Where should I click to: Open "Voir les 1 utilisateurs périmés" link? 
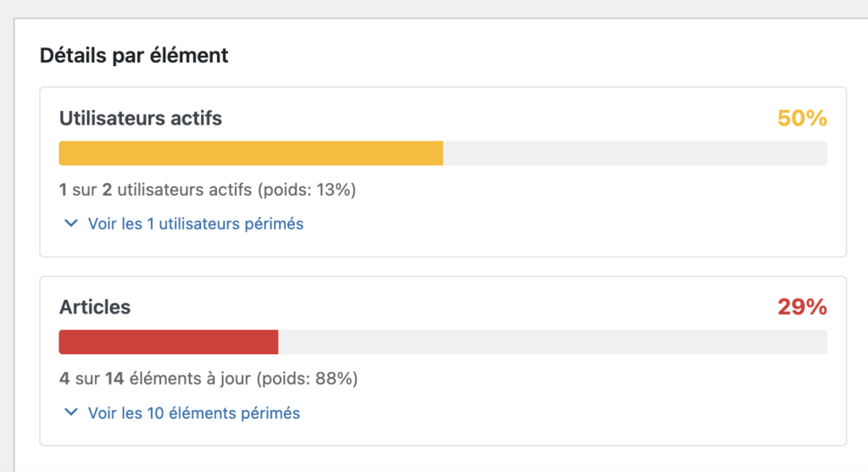196,225
